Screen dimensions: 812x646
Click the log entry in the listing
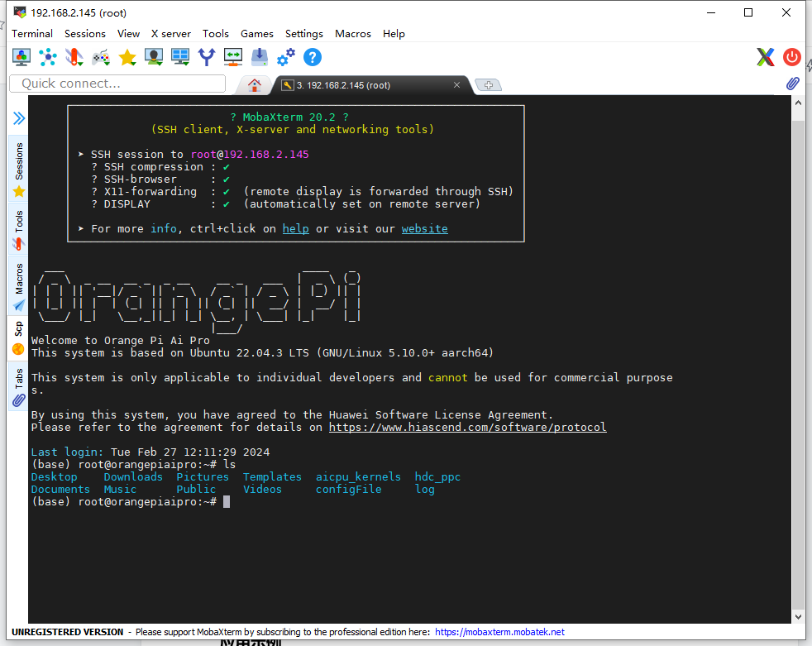click(425, 489)
